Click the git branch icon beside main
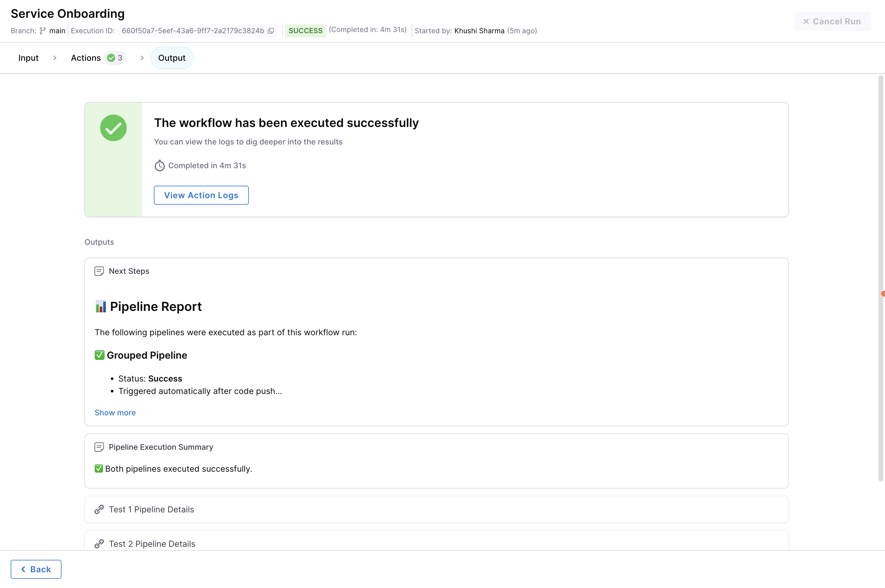885x588 pixels. coord(43,31)
